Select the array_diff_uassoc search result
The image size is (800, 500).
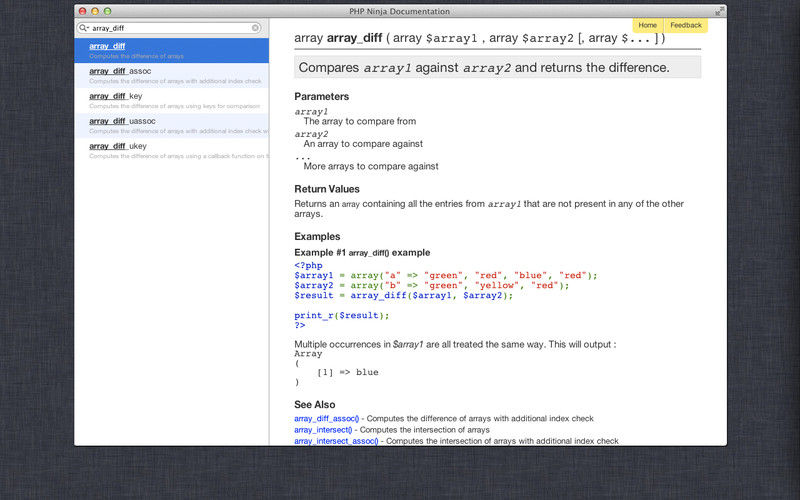coord(171,126)
